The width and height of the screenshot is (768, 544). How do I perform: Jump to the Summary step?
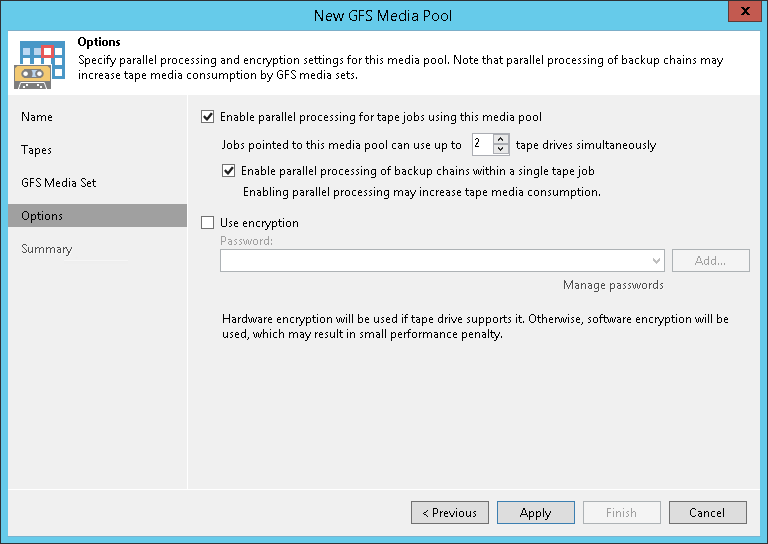point(47,249)
